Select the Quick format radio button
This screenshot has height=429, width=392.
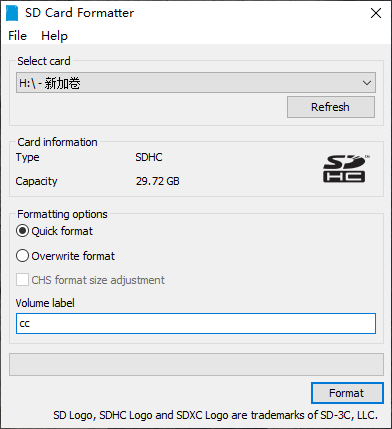(22, 231)
